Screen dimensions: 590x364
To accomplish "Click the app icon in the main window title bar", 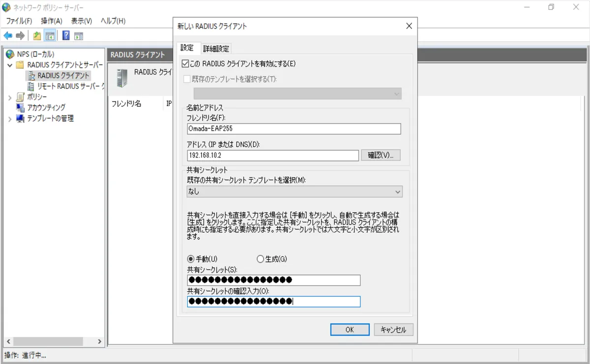I will point(6,7).
